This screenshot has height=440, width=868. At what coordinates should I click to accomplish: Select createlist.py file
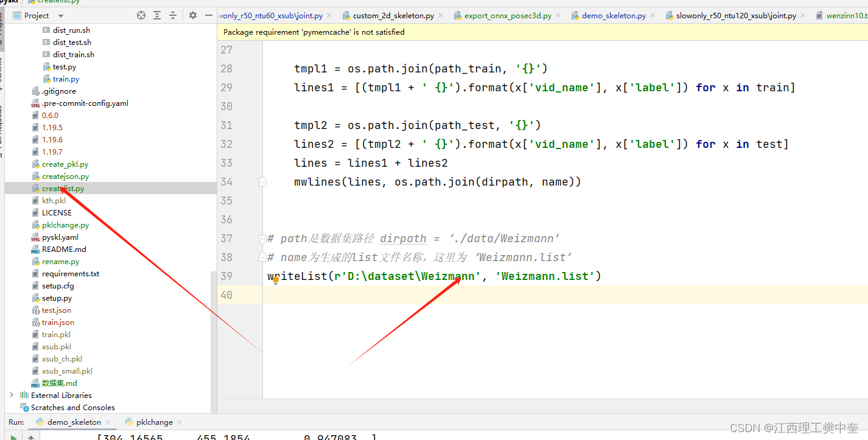point(63,189)
